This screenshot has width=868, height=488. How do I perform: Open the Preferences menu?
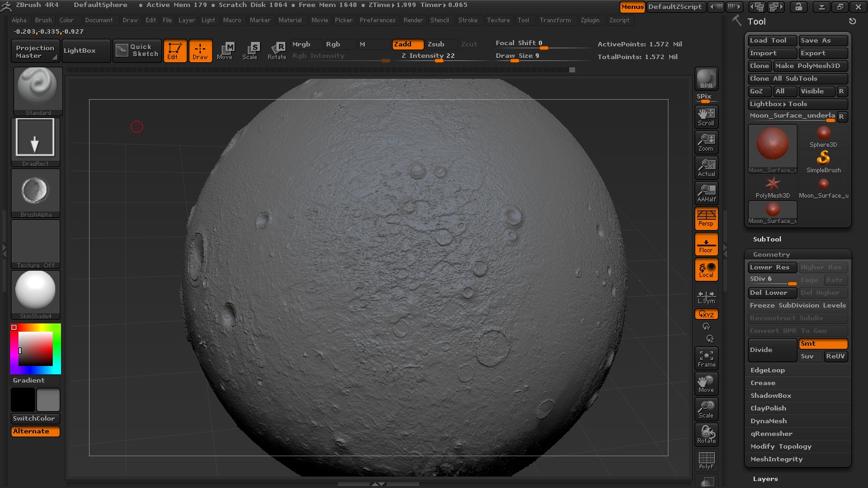pos(377,20)
